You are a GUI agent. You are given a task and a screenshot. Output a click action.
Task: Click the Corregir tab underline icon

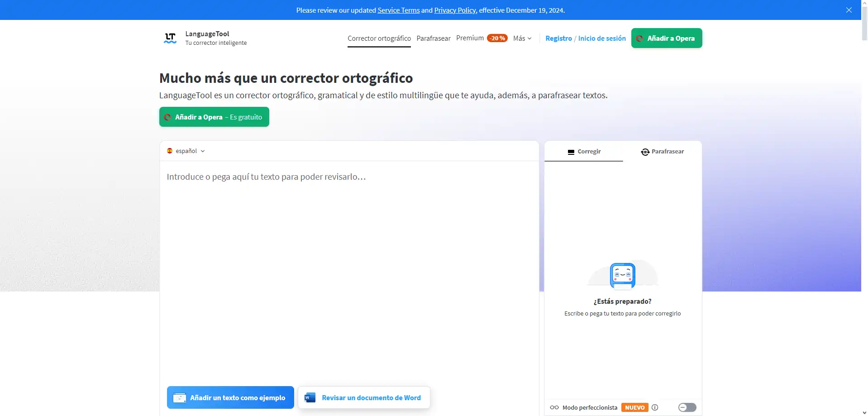tap(571, 152)
